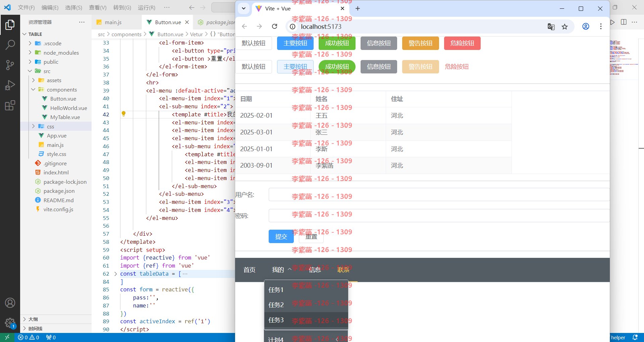Click the 重置 reset button

[311, 236]
